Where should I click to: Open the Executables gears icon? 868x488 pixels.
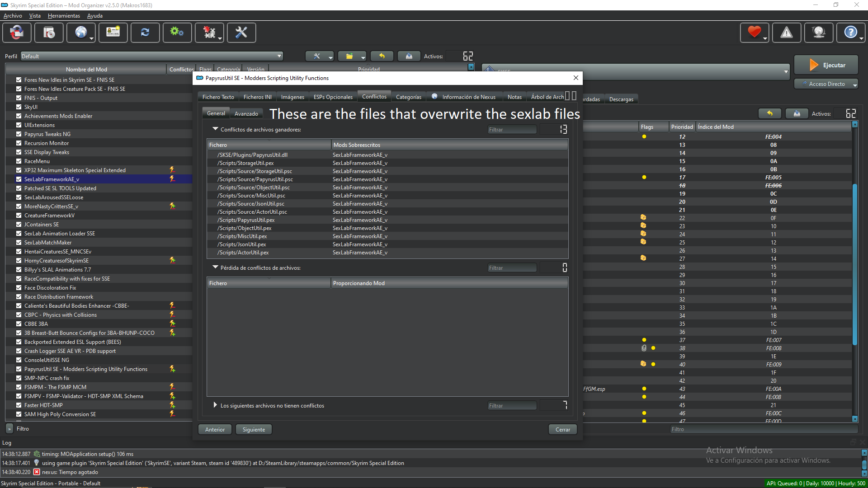(x=177, y=33)
